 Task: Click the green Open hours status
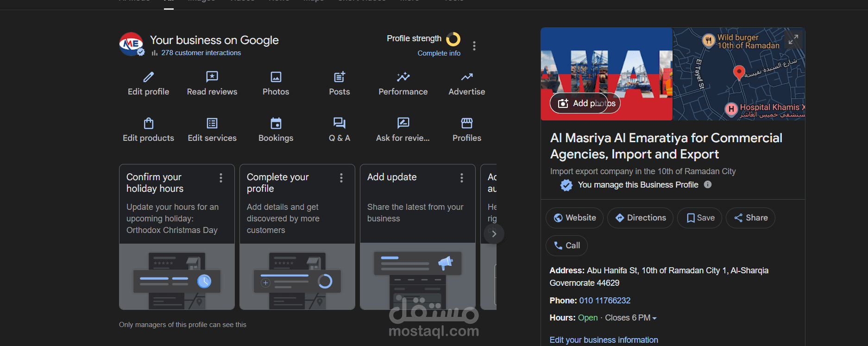pyautogui.click(x=588, y=318)
